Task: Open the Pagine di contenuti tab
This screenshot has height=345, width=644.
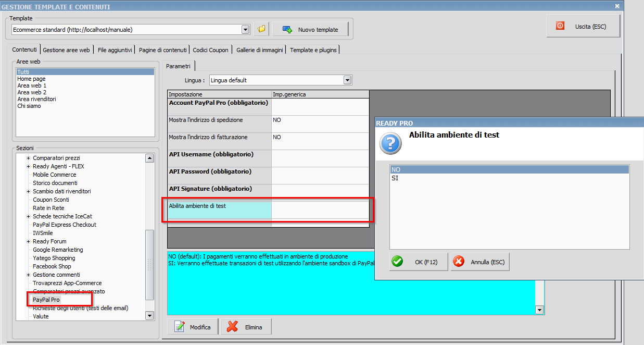Action: coord(162,50)
